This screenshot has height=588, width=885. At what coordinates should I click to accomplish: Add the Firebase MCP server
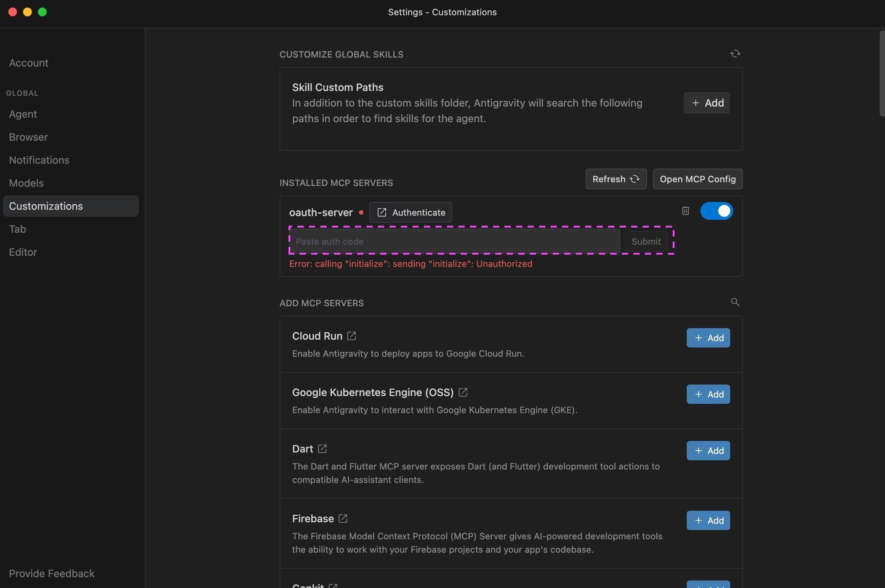coord(708,520)
